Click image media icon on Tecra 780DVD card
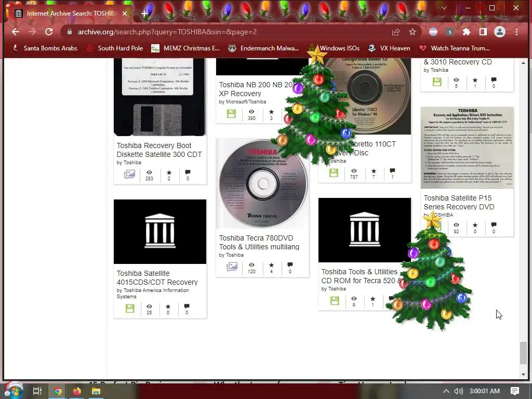 (232, 267)
